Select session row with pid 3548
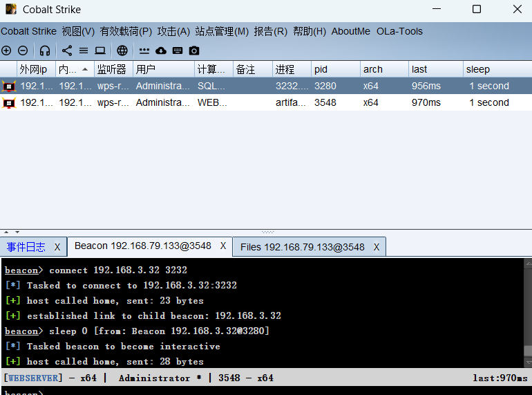Viewport: 532px width, 395px height. click(x=266, y=102)
